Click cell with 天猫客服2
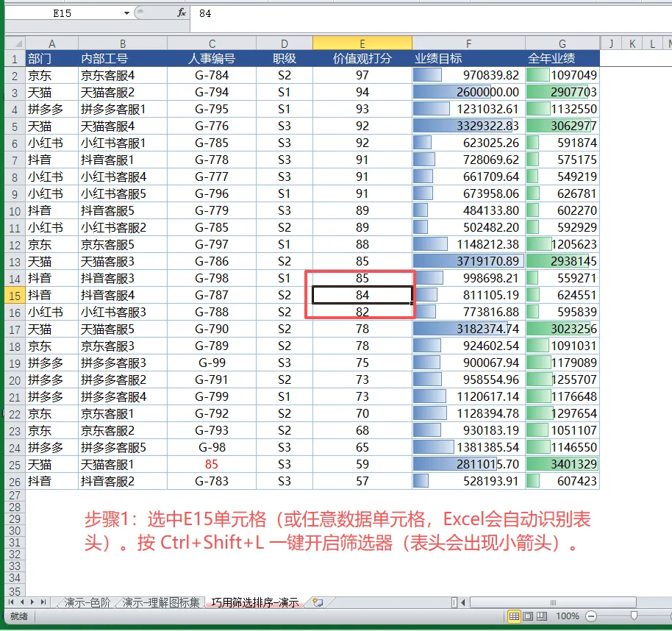 point(123,92)
